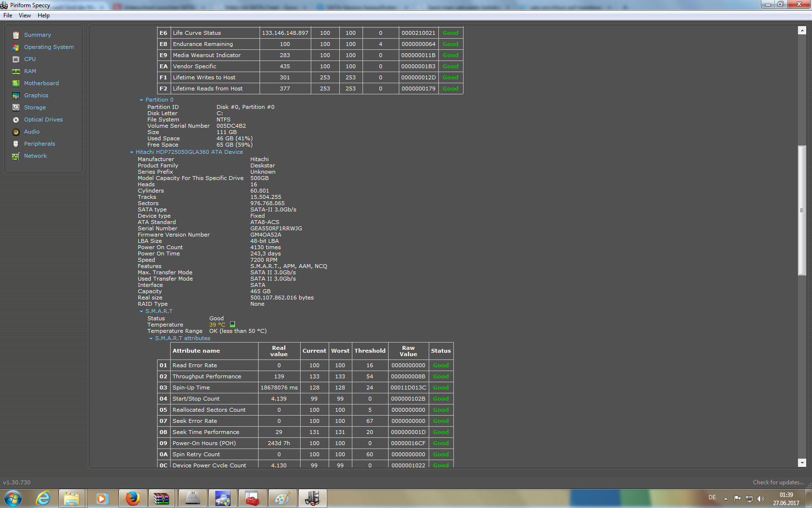Go to the Optical Drives section
Image resolution: width=812 pixels, height=508 pixels.
[43, 120]
